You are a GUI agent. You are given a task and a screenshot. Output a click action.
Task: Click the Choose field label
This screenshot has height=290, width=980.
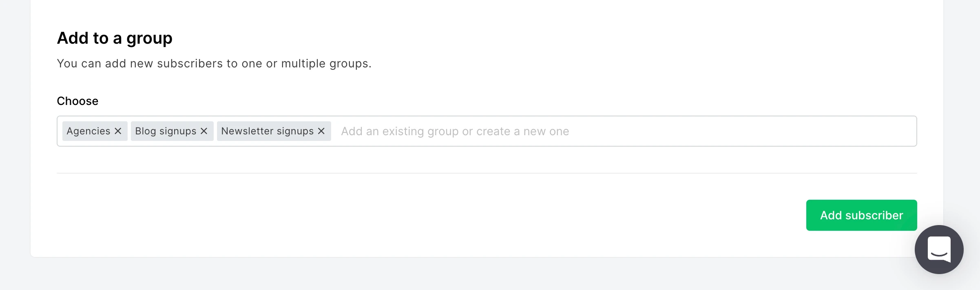[77, 101]
